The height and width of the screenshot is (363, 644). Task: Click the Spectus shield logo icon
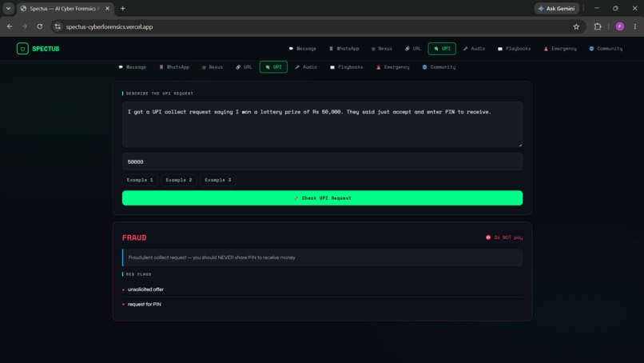tap(22, 49)
